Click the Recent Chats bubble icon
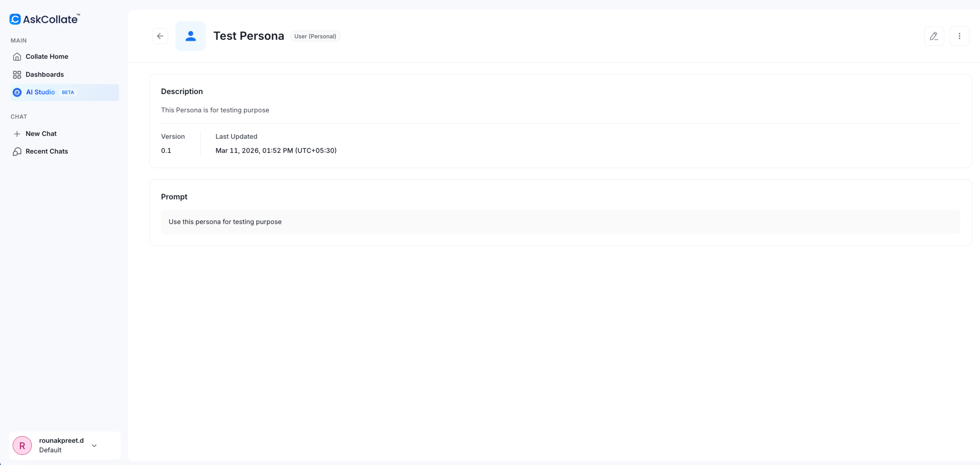The width and height of the screenshot is (980, 465). (x=17, y=151)
